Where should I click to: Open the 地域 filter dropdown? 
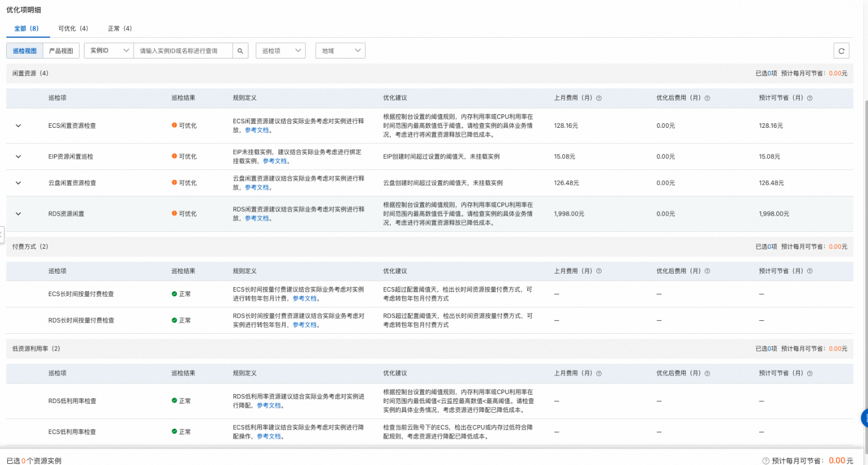pos(340,51)
